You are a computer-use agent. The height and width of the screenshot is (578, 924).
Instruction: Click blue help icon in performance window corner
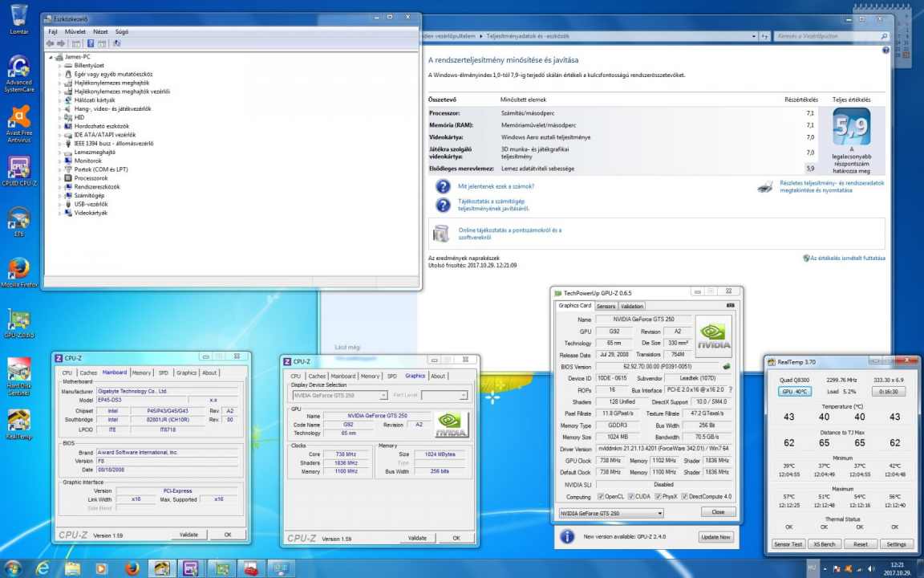(885, 51)
